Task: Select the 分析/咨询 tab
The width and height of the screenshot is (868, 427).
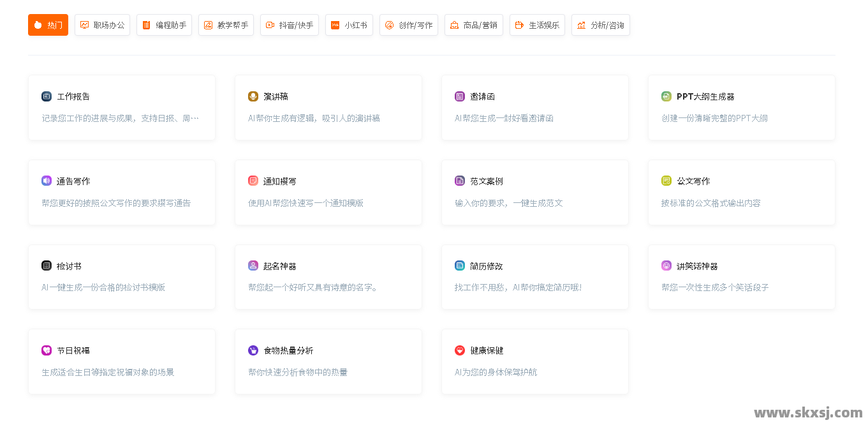Action: coord(600,25)
